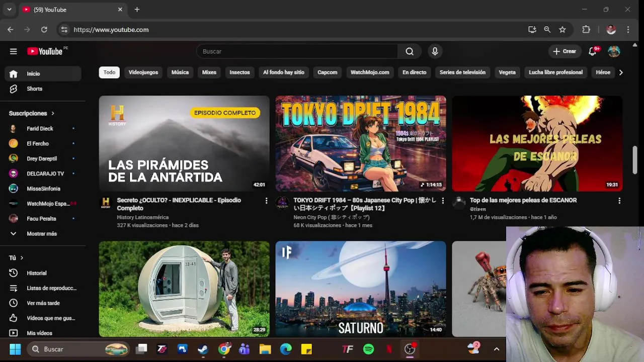This screenshot has width=644, height=362.
Task: Open Las Pirámides de la Antártida thumbnail
Action: point(184,143)
